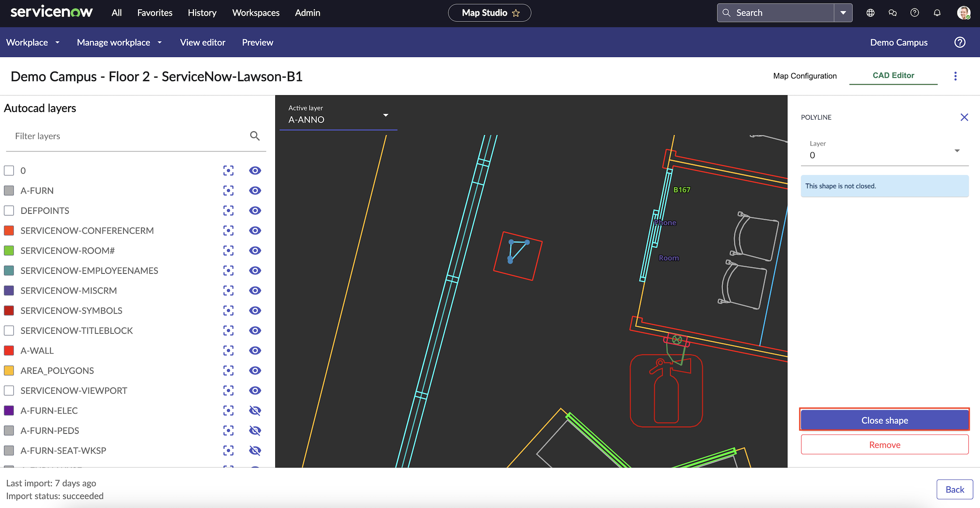Open the Workspaces menu
The width and height of the screenshot is (980, 508).
[256, 13]
